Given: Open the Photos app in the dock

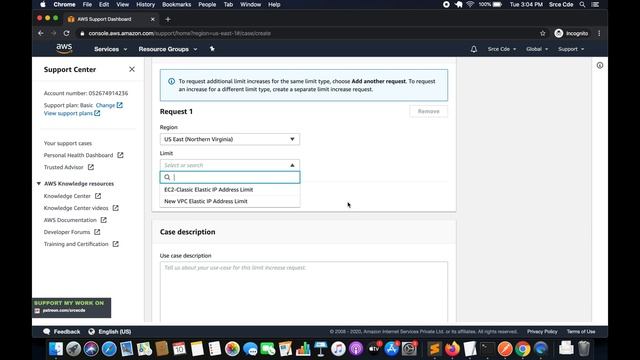Looking at the screenshot, I should (232, 349).
